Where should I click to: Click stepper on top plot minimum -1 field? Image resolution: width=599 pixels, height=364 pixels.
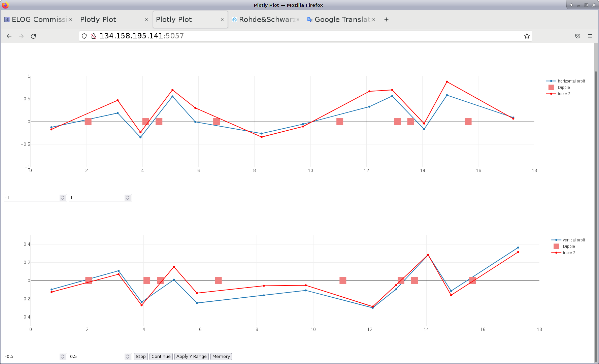[x=63, y=198]
